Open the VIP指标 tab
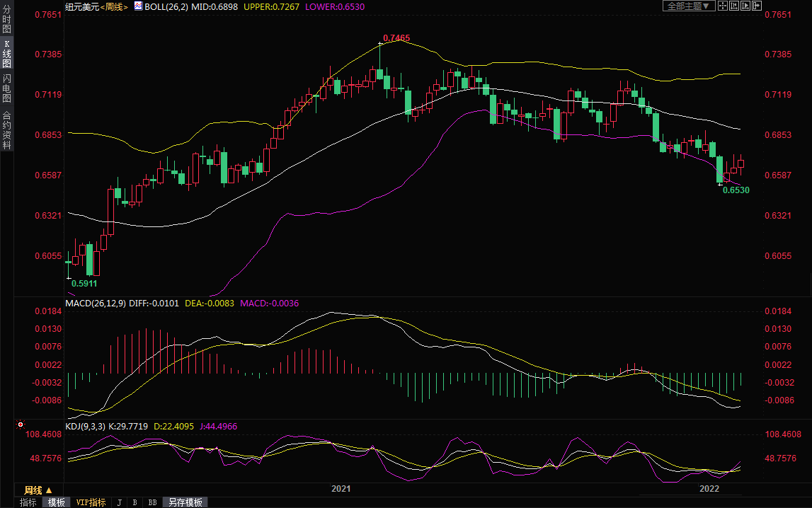The width and height of the screenshot is (812, 508). [x=91, y=502]
